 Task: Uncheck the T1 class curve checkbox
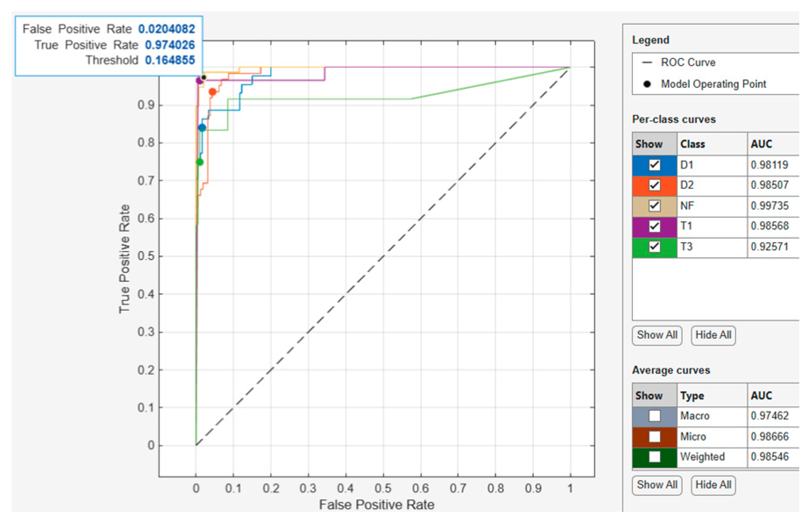pyautogui.click(x=654, y=226)
